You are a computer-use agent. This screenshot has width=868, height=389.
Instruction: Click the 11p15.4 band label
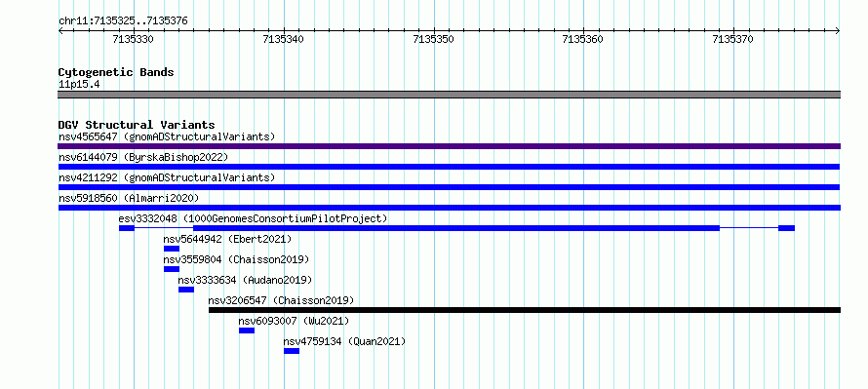79,85
